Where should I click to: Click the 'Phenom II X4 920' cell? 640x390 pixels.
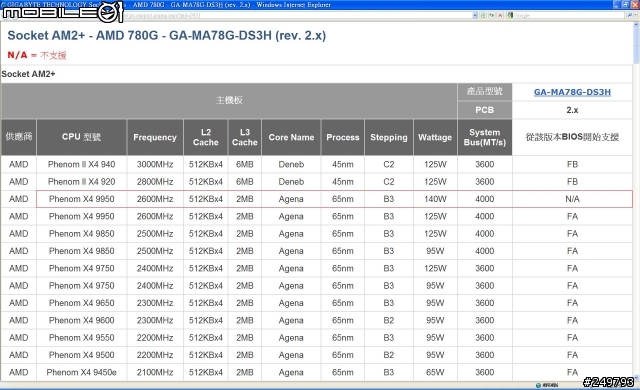pos(81,182)
